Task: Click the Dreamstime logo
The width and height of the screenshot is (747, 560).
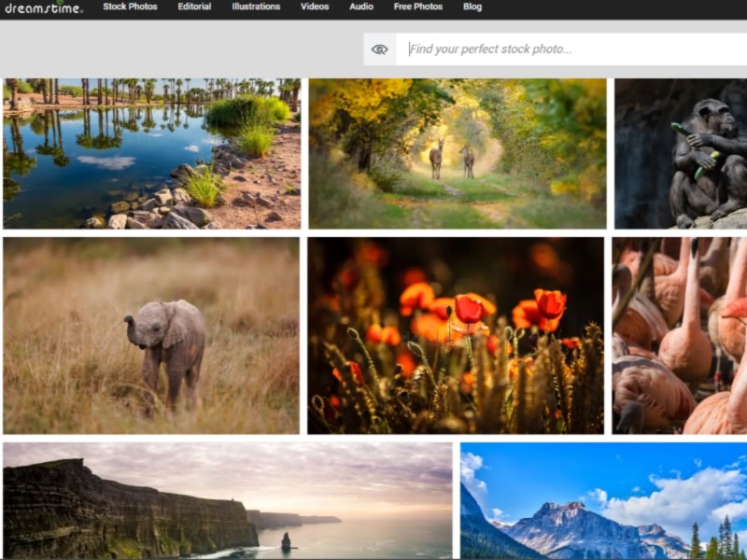Action: tap(46, 7)
